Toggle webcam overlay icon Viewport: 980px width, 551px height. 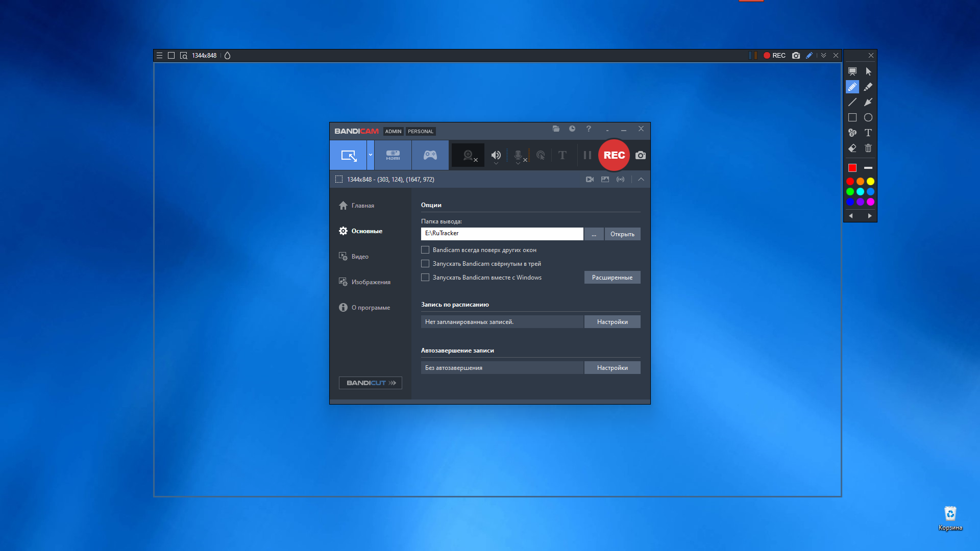coord(468,155)
